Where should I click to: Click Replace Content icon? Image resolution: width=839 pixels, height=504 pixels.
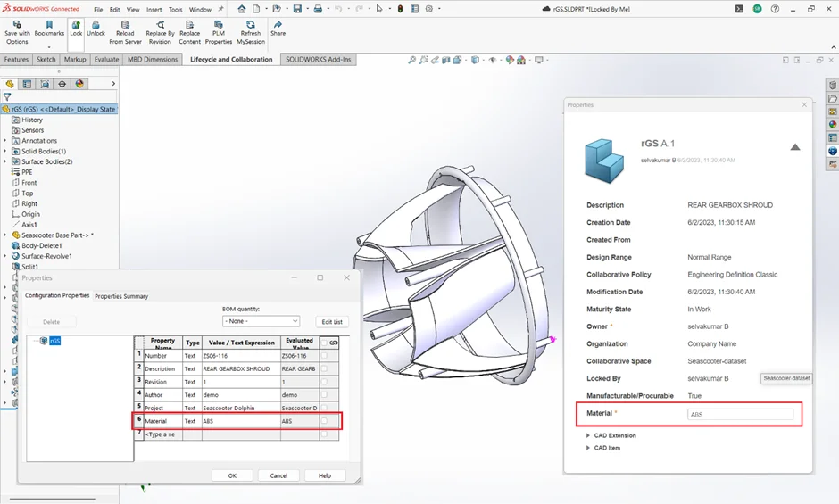(189, 25)
